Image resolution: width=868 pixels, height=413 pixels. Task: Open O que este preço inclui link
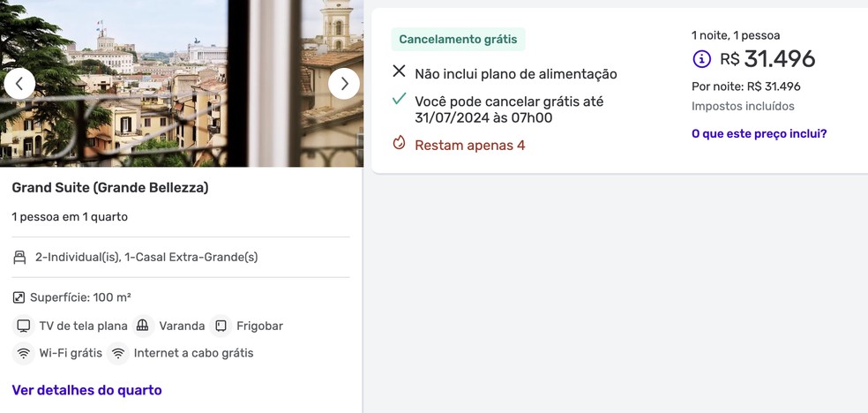coord(759,134)
